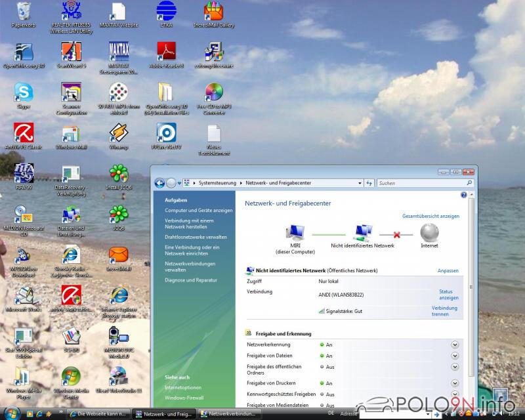Expand the Freigabe von Dateien section
The image size is (525, 420).
point(455,356)
